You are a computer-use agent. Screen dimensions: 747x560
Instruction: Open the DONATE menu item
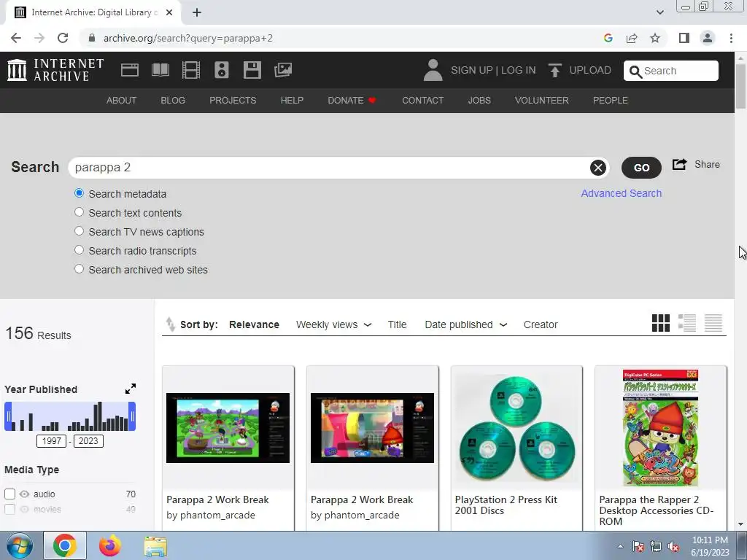click(352, 101)
